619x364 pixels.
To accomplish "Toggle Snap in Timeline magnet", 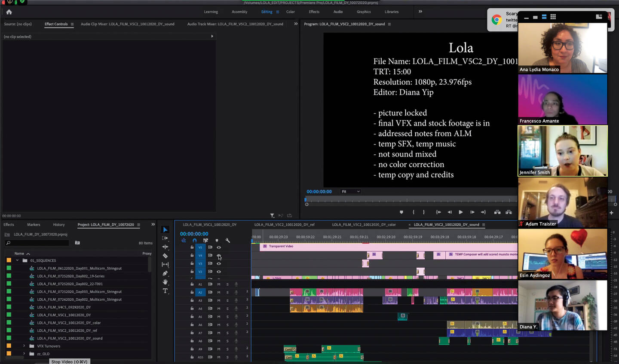I will click(x=194, y=240).
